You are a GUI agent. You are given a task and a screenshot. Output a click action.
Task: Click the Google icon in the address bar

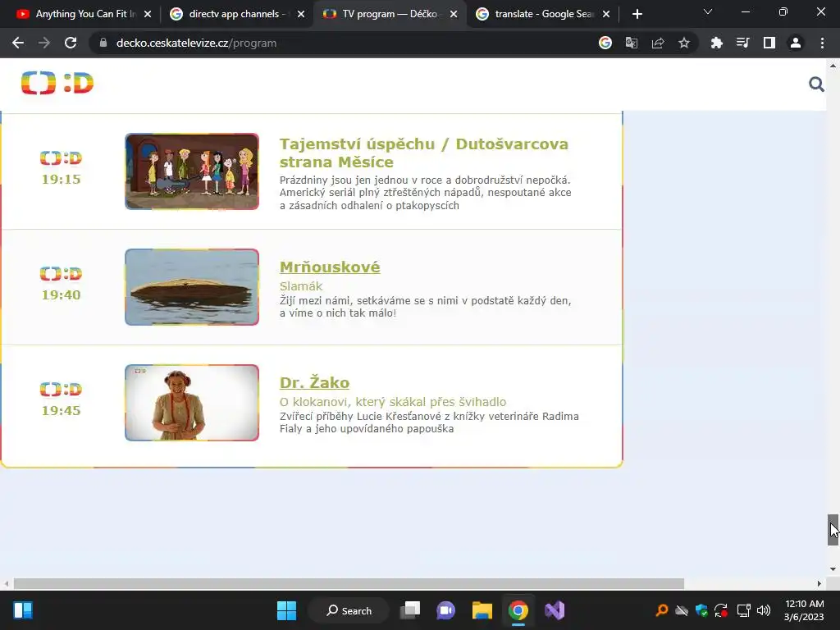pos(605,43)
